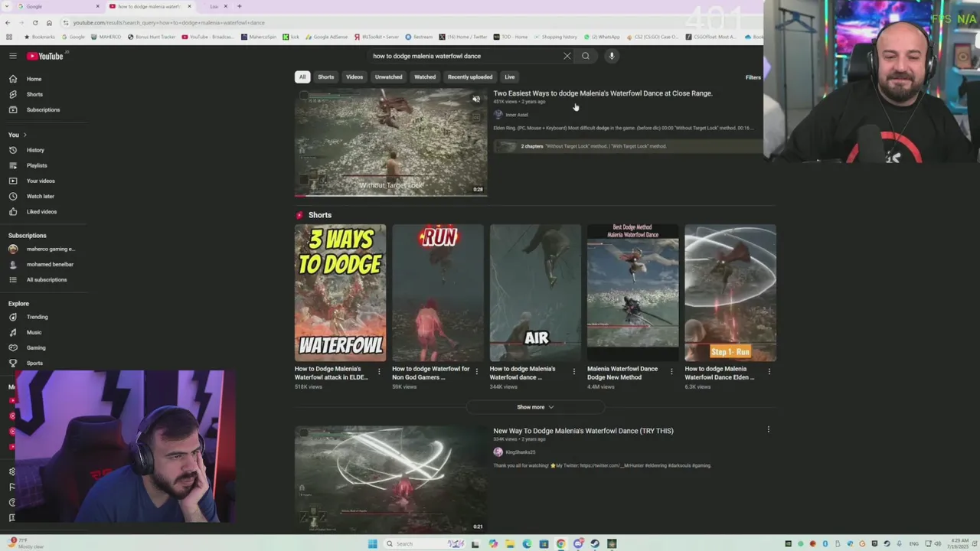Select the Recently uploaded filter chip

[470, 77]
